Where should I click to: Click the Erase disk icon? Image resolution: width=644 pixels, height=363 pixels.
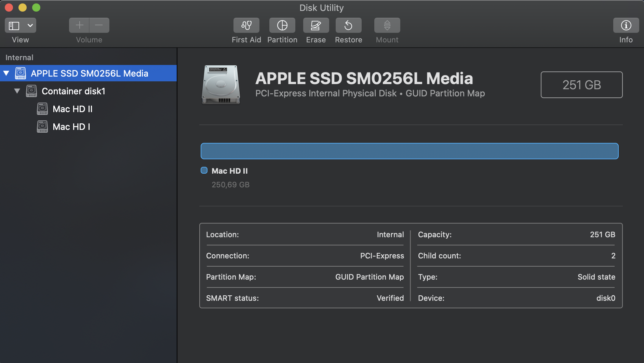(x=316, y=25)
